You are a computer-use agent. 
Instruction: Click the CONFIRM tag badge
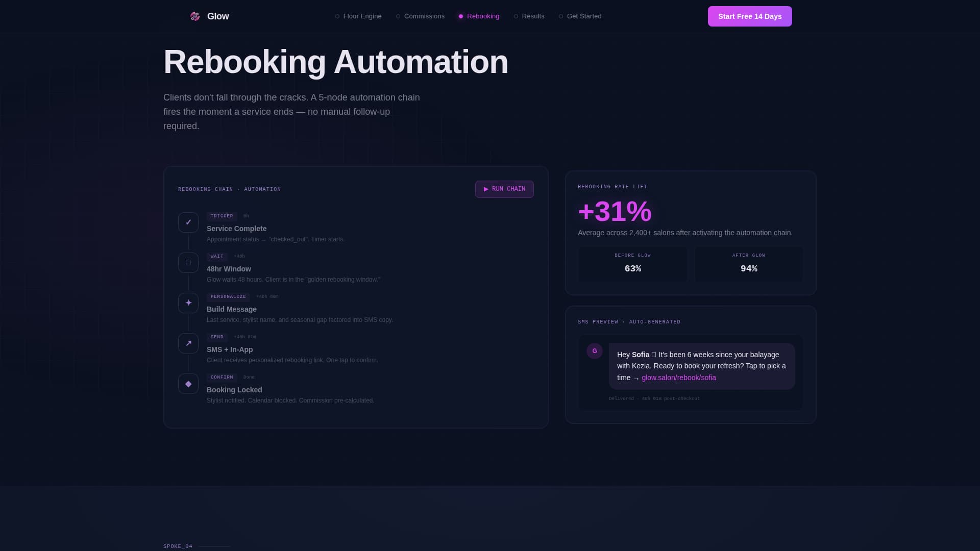222,378
